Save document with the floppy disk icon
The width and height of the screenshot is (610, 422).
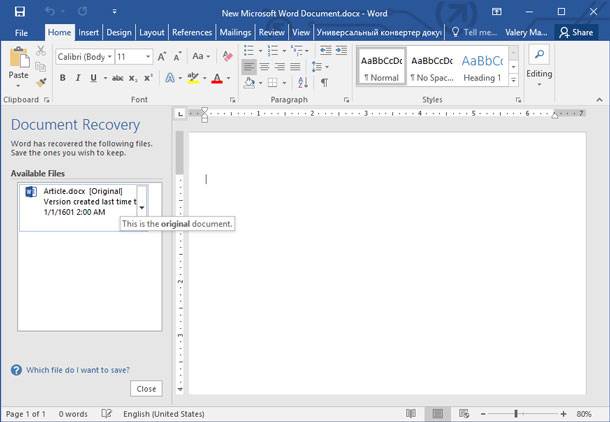[20, 11]
